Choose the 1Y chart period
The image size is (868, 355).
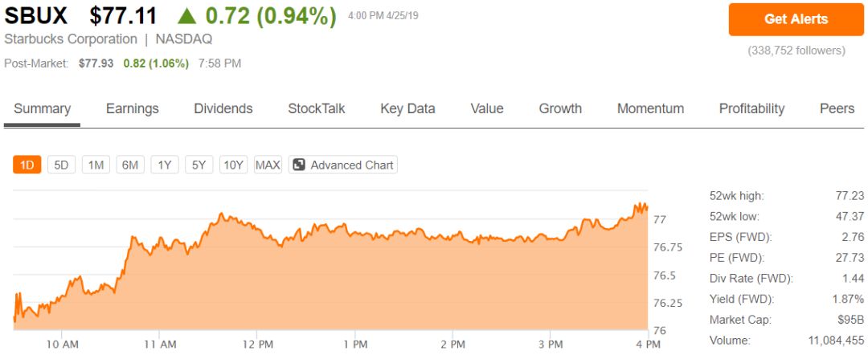click(x=165, y=165)
